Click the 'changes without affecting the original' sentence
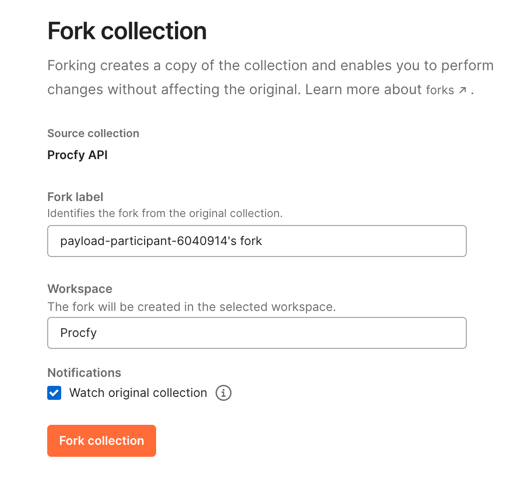This screenshot has height=490, width=530. pyautogui.click(x=174, y=90)
